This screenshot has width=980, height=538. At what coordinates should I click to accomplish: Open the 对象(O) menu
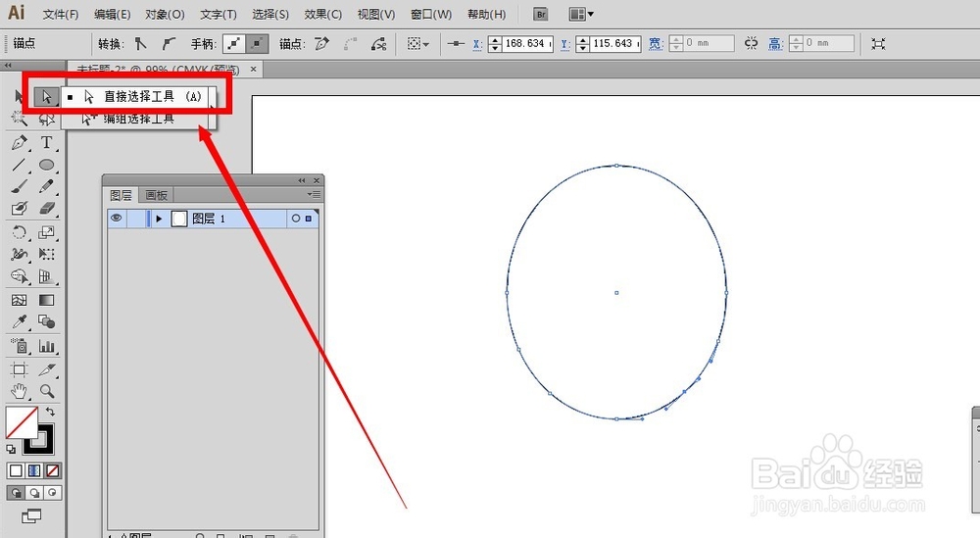165,15
